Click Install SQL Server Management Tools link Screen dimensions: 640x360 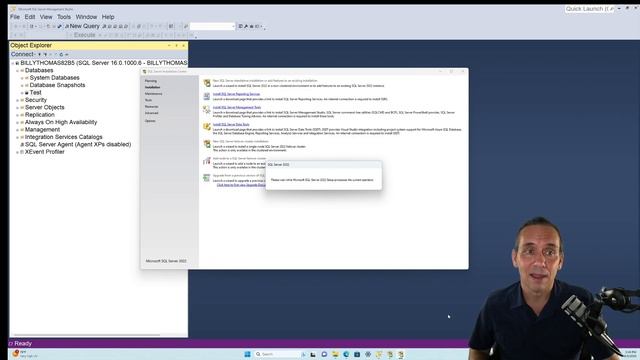click(x=237, y=108)
